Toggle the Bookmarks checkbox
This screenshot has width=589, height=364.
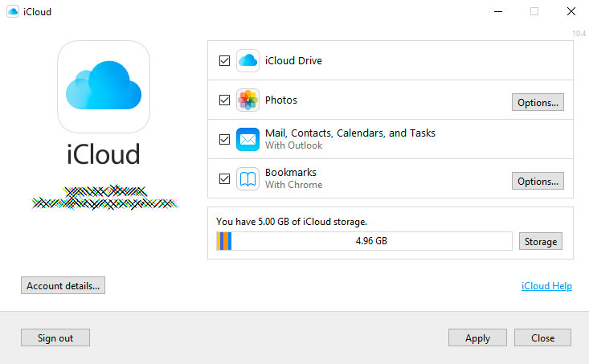pyautogui.click(x=225, y=179)
